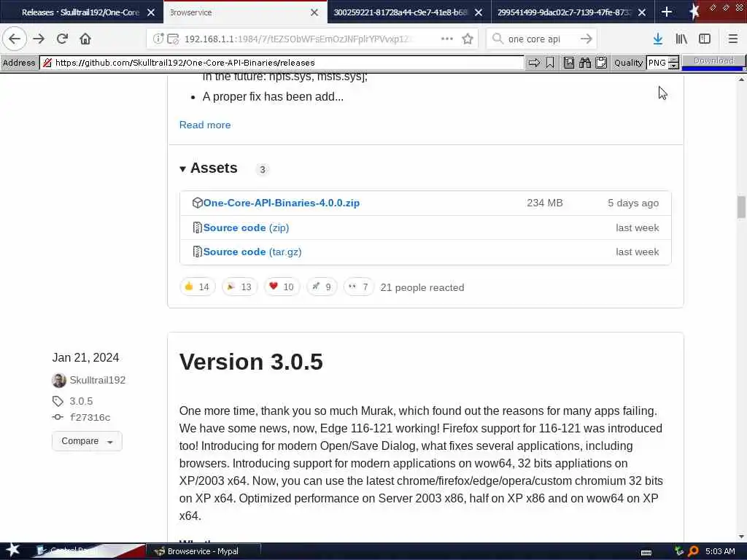Go forward with the browser forward arrow

pyautogui.click(x=39, y=39)
